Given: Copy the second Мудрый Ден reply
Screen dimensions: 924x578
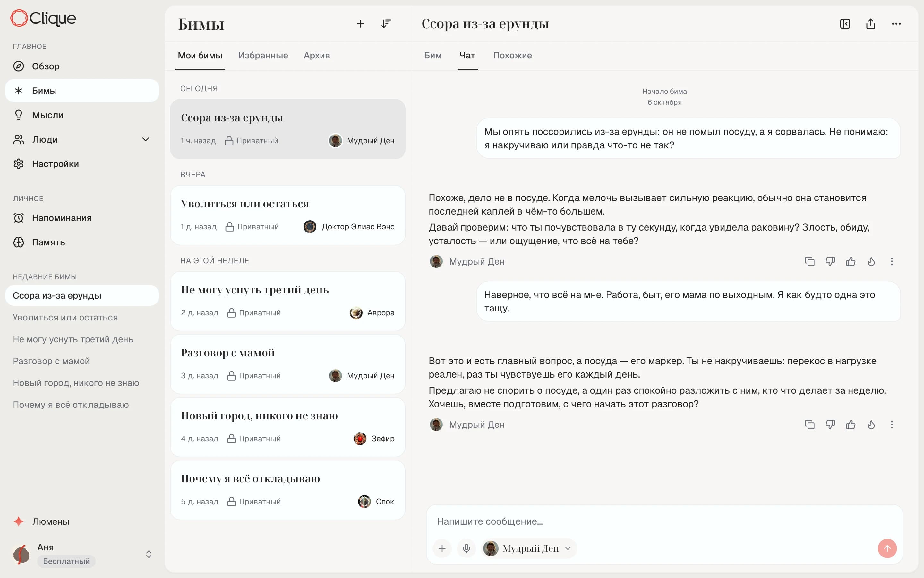Looking at the screenshot, I should tap(809, 425).
